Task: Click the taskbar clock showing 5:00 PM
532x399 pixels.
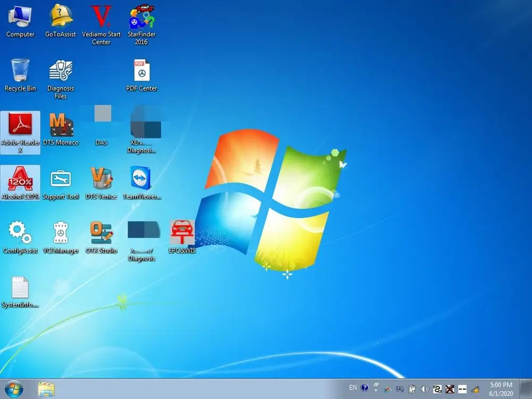Action: coord(501,389)
